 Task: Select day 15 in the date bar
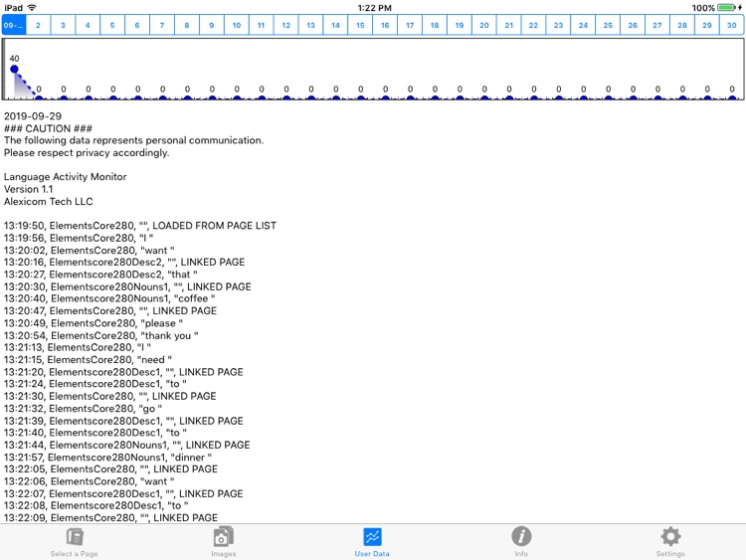[x=360, y=25]
